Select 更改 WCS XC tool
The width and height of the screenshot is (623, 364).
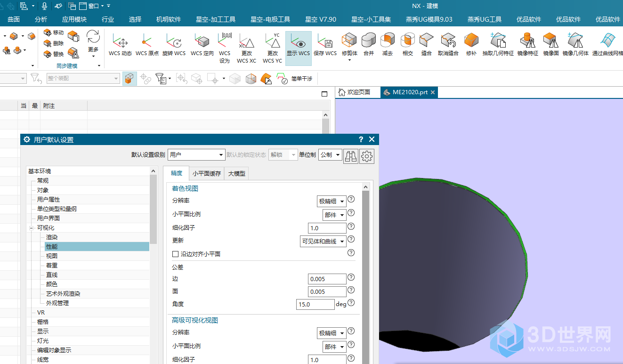[x=246, y=48]
